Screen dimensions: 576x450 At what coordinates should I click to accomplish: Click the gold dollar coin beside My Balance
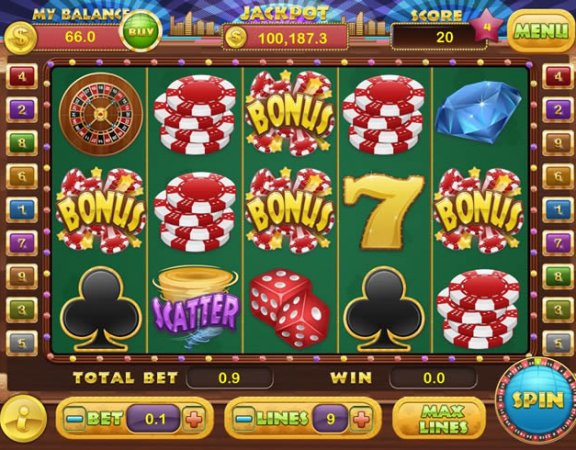(x=21, y=38)
